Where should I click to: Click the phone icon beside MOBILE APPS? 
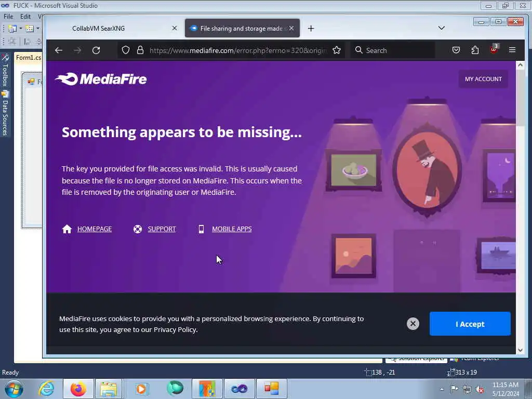(x=201, y=229)
